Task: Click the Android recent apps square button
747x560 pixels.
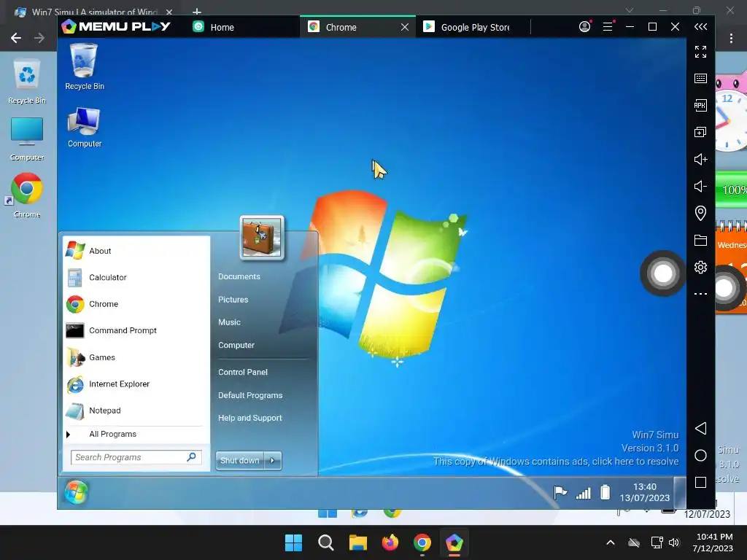Action: click(700, 483)
